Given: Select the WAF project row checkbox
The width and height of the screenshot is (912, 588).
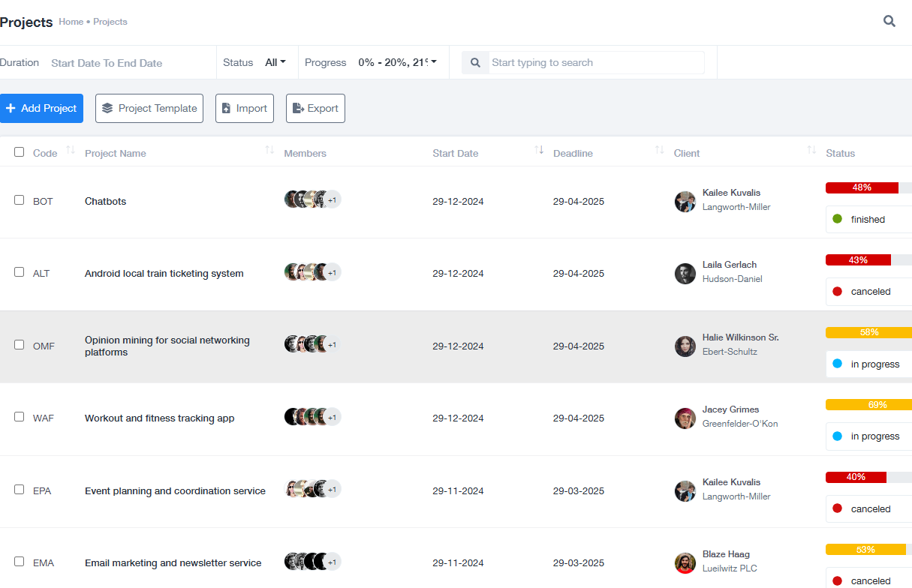Looking at the screenshot, I should coord(20,417).
